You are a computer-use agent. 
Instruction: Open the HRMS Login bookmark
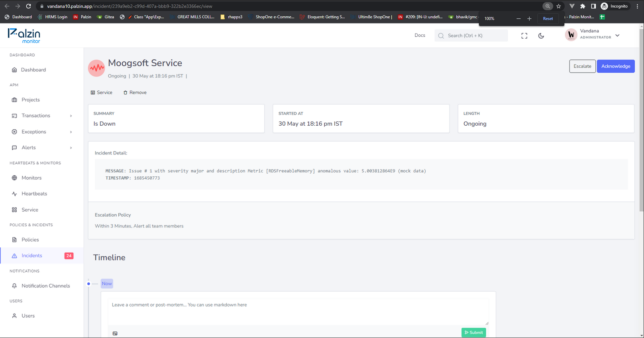[52, 17]
